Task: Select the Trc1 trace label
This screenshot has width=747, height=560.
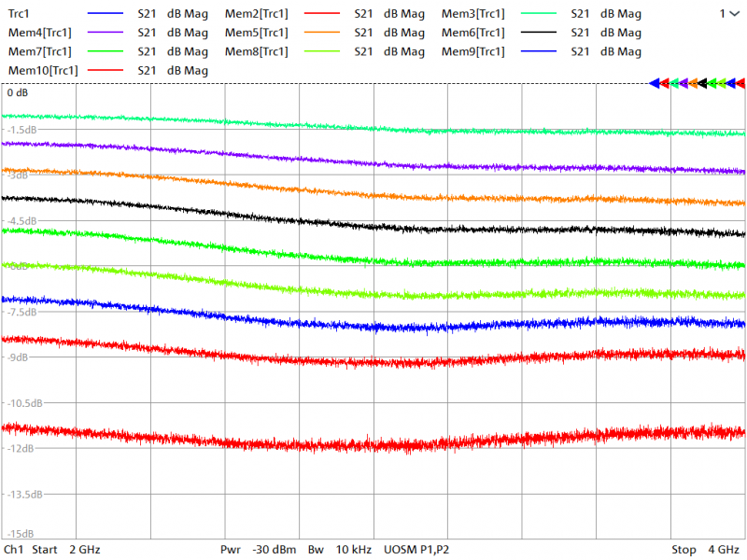Action: pyautogui.click(x=21, y=14)
